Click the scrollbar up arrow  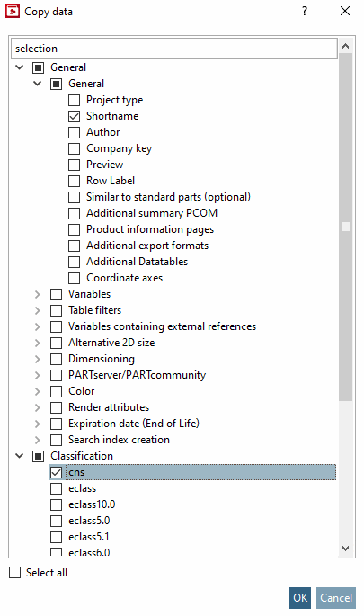tap(345, 46)
